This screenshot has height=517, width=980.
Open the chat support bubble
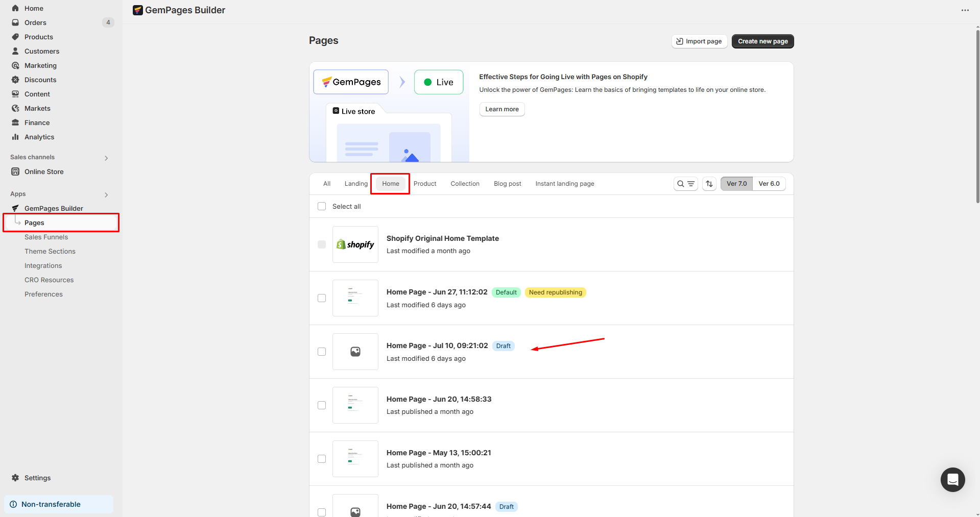click(x=952, y=479)
